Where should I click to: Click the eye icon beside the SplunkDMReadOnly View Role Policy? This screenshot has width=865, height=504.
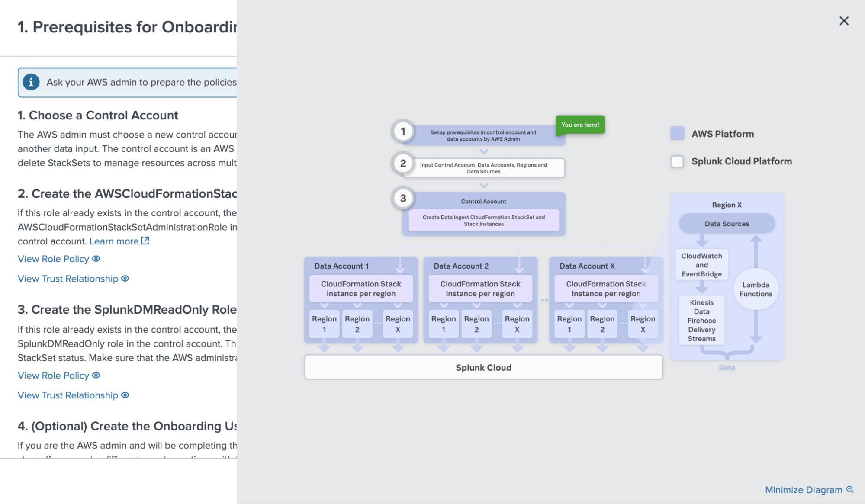(x=96, y=375)
